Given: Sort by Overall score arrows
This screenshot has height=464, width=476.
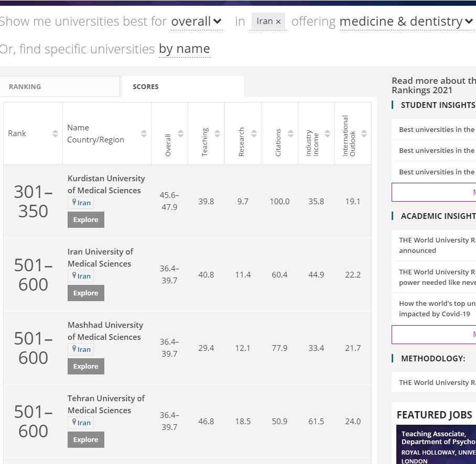Looking at the screenshot, I should (x=181, y=134).
